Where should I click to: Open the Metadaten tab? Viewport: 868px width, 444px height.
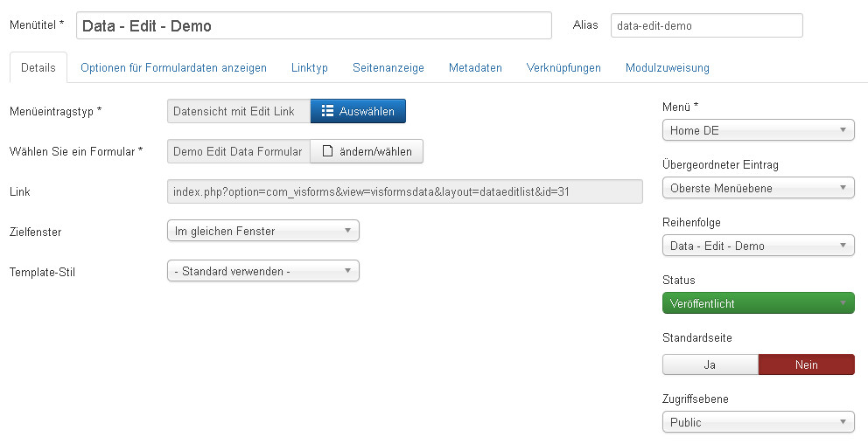[475, 67]
